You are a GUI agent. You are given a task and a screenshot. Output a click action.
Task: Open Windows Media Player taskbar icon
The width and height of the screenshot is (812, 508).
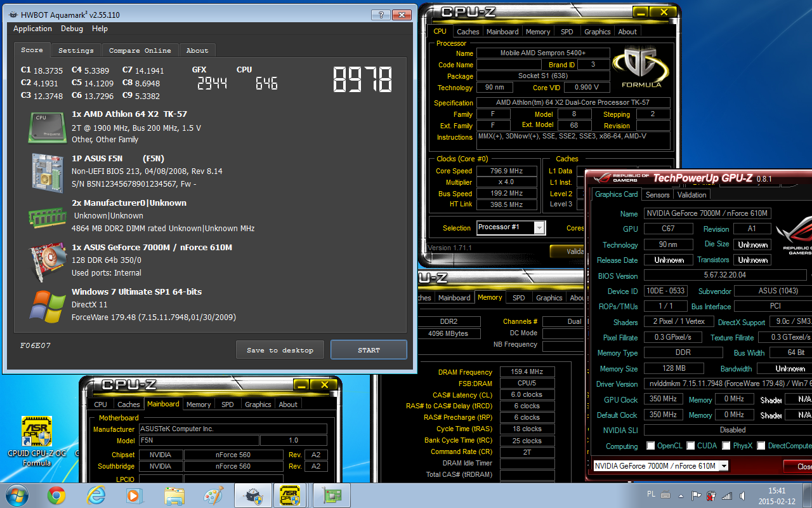pos(134,495)
